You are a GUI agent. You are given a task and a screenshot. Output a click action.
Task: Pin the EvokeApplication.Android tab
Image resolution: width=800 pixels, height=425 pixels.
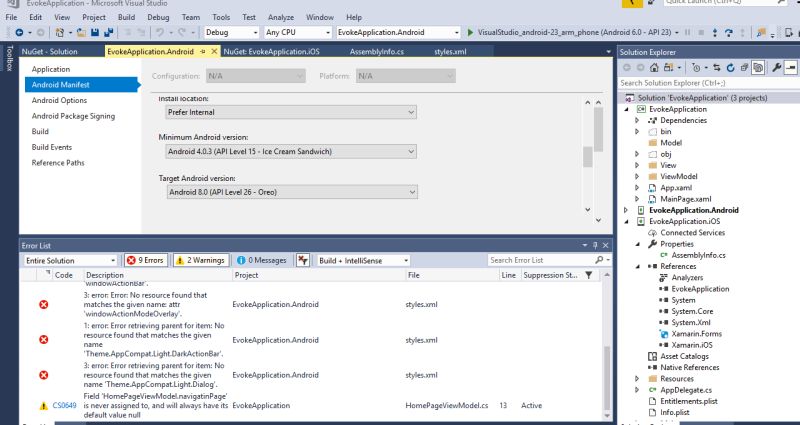pyautogui.click(x=203, y=52)
